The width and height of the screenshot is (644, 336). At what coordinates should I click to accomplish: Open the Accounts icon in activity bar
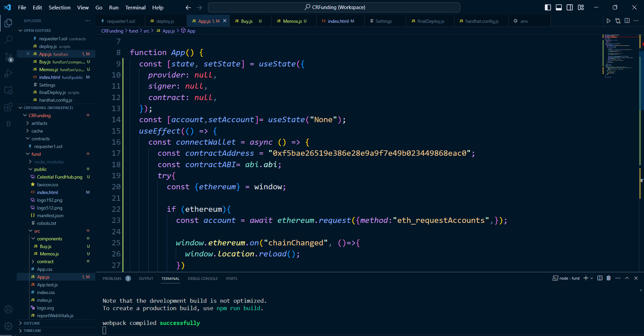pos(8,309)
